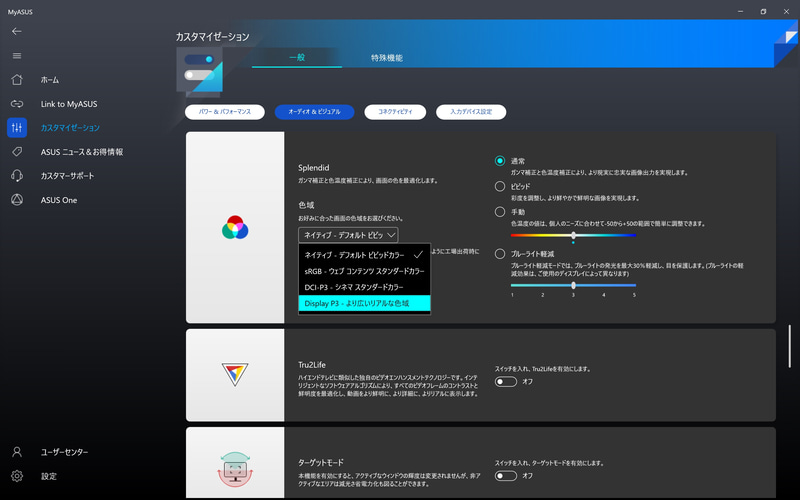Open ASUS ニュース＆お得情報 page
800x500 pixels.
coord(82,152)
